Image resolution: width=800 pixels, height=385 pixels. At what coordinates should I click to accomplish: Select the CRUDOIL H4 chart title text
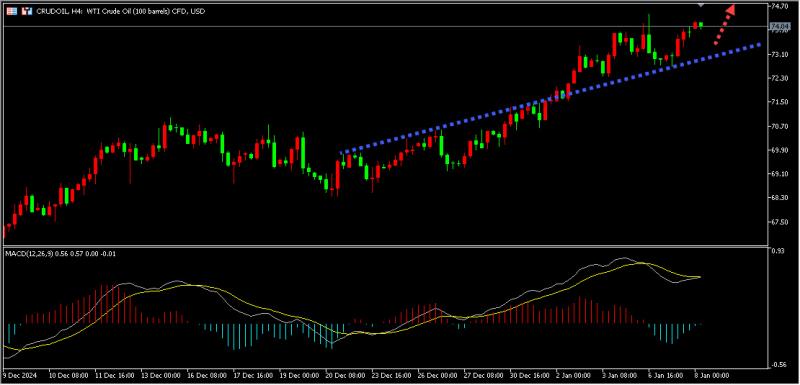click(x=120, y=11)
